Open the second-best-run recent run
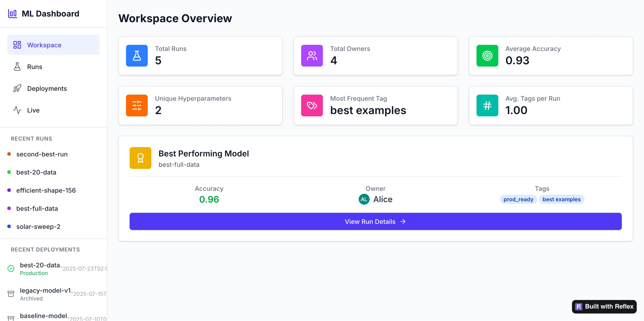644x321 pixels. pyautogui.click(x=42, y=154)
